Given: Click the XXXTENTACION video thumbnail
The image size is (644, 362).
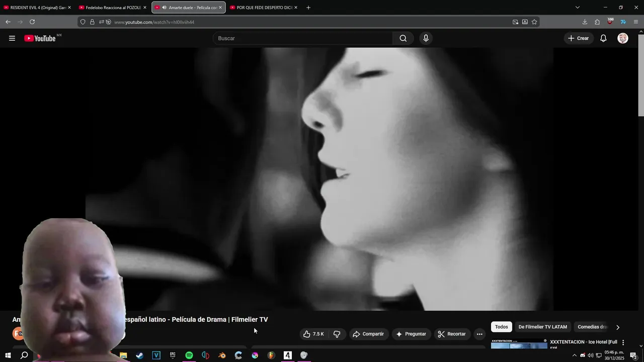Looking at the screenshot, I should [519, 343].
